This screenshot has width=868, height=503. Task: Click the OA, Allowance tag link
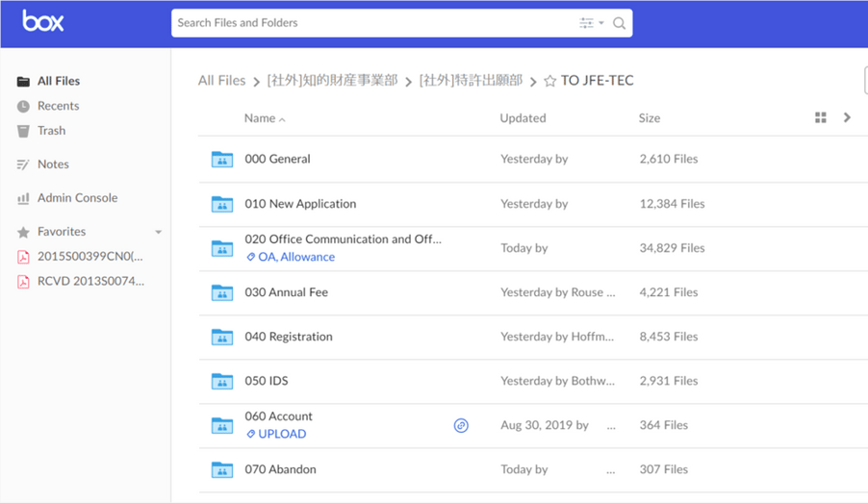[x=295, y=258]
